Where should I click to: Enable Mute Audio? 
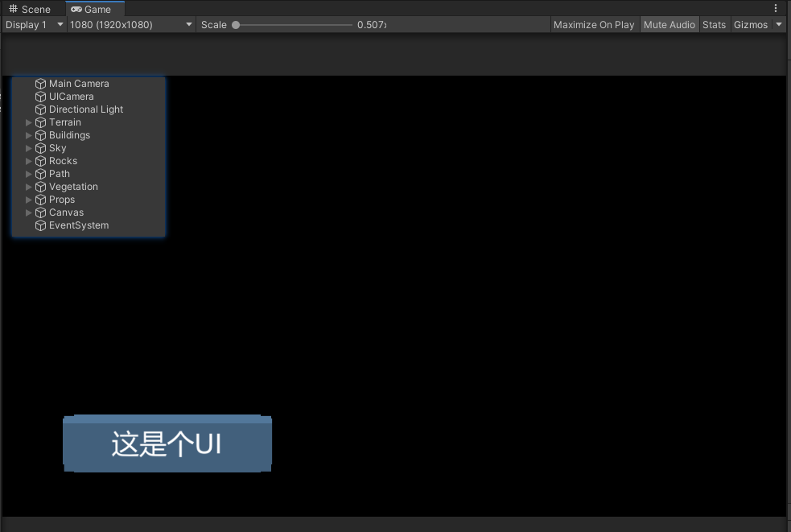coord(669,24)
